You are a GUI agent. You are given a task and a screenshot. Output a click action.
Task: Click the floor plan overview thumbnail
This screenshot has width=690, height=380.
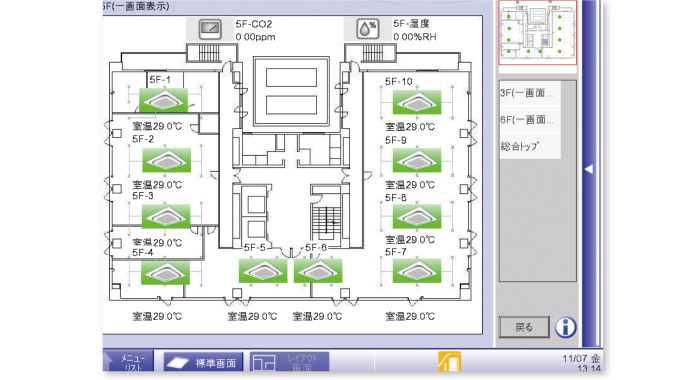(537, 33)
